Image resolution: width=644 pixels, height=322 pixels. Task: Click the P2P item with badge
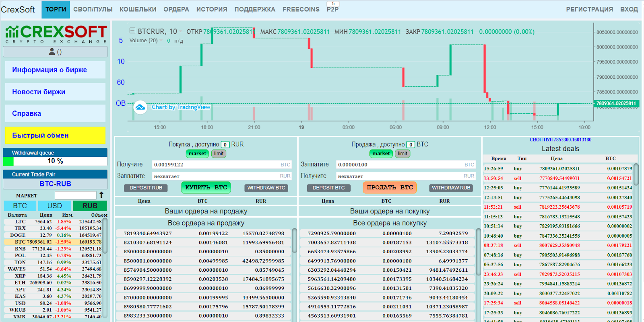pyautogui.click(x=332, y=8)
